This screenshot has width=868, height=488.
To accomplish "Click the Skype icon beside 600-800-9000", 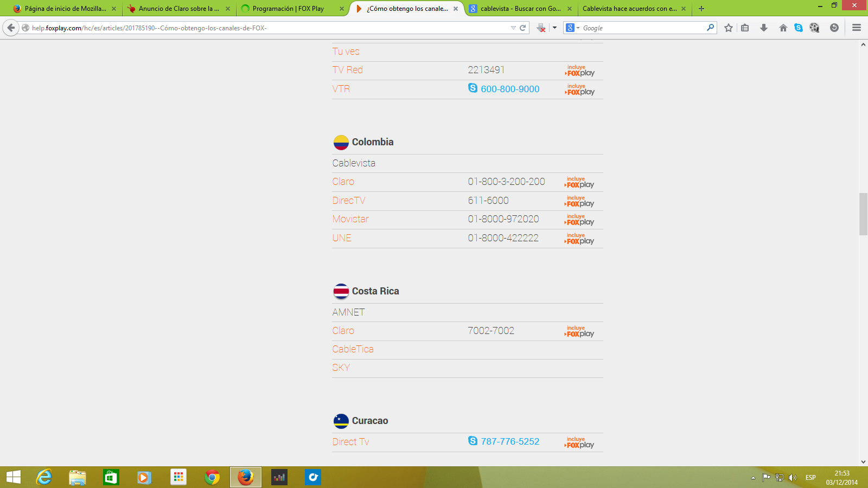I will point(473,88).
